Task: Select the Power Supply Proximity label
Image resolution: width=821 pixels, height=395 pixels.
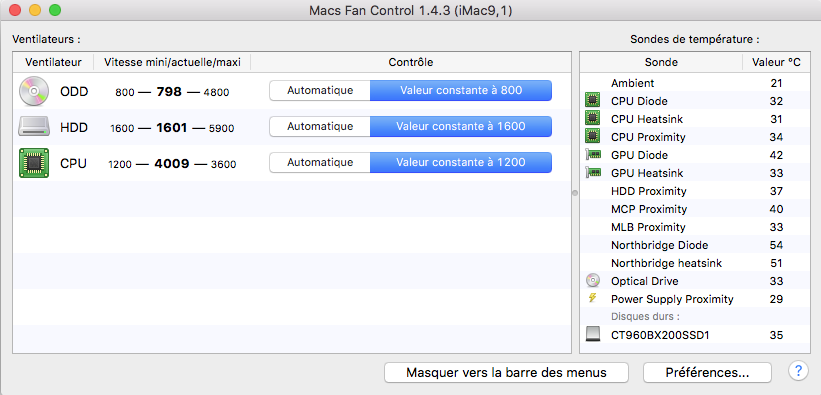Action: (x=672, y=299)
